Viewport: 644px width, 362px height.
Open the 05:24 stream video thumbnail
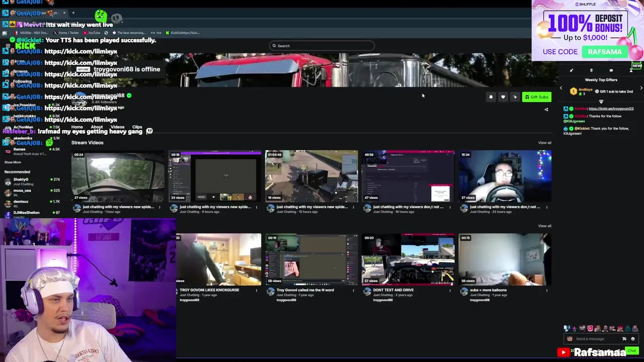pos(118,176)
